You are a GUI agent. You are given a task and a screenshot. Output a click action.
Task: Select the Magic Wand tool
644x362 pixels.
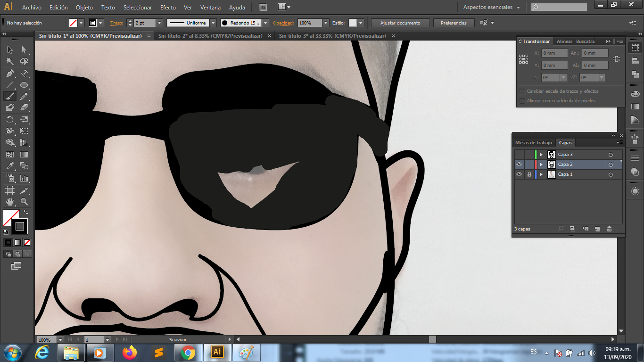[10, 61]
